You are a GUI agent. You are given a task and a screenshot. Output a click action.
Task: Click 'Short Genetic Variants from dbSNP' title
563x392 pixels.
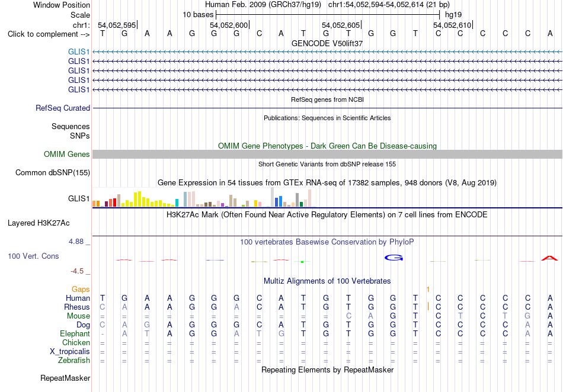coord(327,164)
